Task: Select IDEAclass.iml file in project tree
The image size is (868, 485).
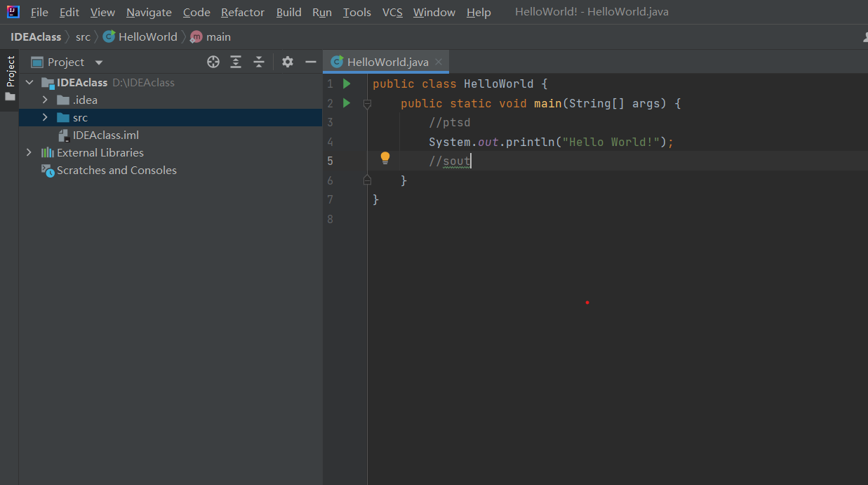Action: (x=105, y=135)
